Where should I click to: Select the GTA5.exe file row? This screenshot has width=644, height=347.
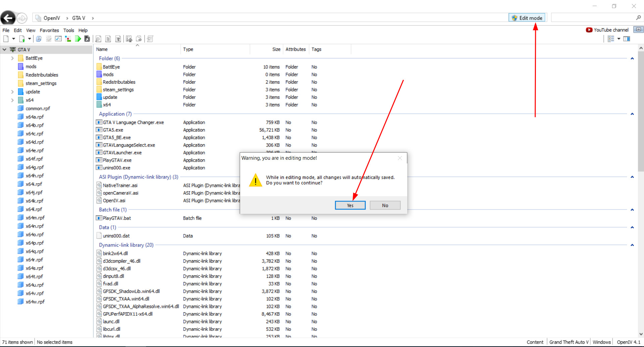coord(206,130)
